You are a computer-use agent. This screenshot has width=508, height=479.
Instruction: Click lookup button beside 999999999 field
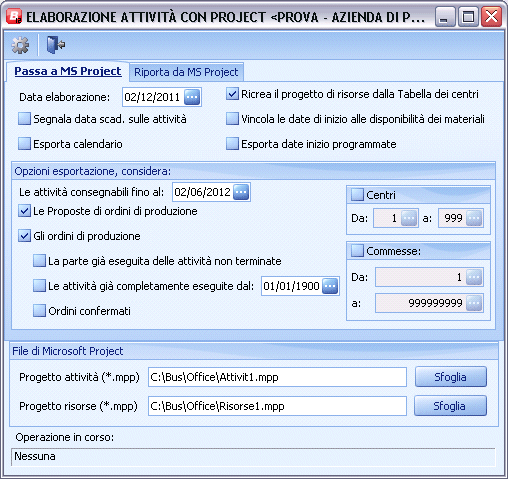pos(474,303)
